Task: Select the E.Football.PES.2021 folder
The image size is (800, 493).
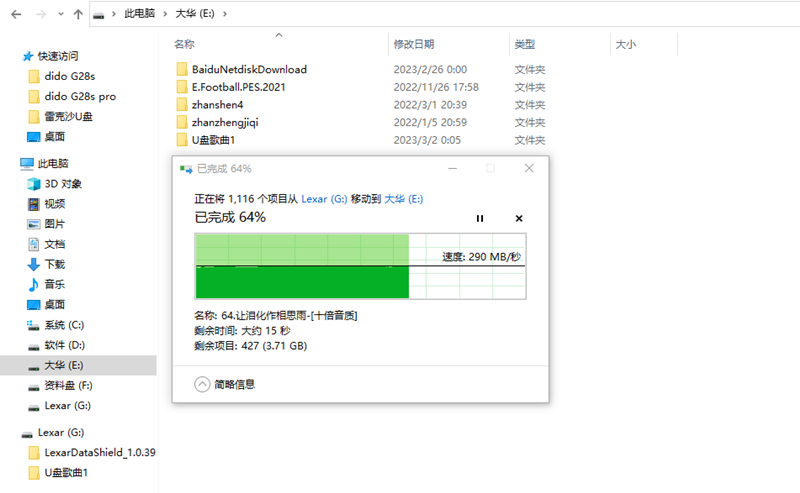Action: coord(237,87)
